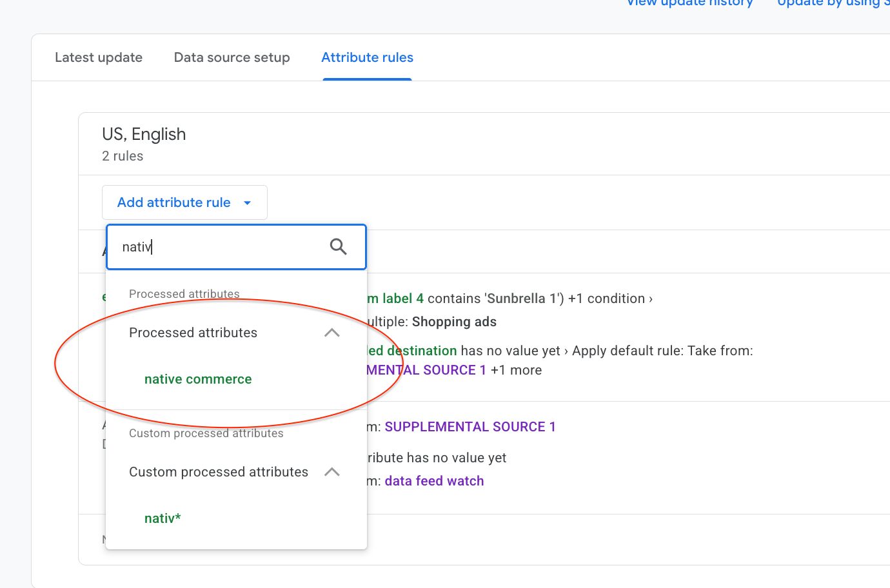Open the Add attribute rule dropdown arrow
890x588 pixels.
click(247, 202)
